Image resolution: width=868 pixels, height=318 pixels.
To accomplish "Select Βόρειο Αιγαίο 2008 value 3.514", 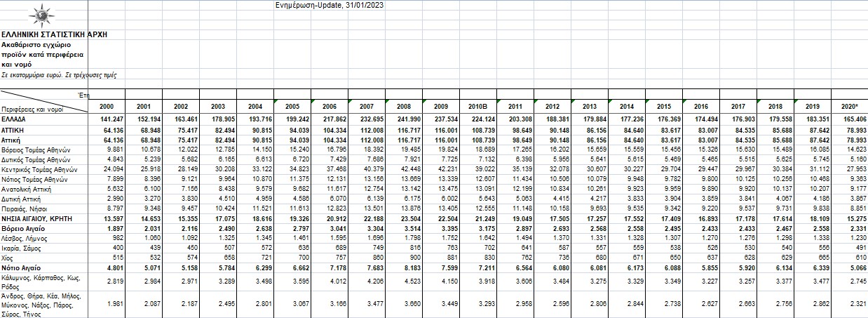I will [x=412, y=230].
